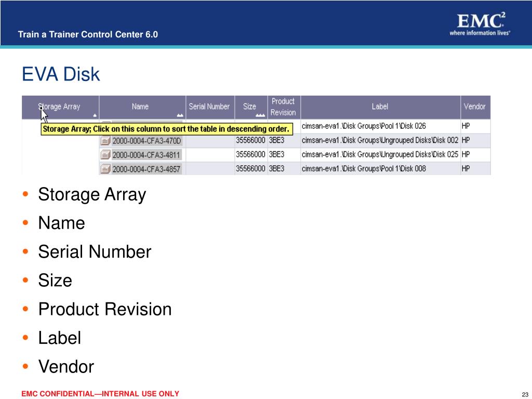Click the disk icon beside 2000-0004-CFA3-4857

pos(105,169)
